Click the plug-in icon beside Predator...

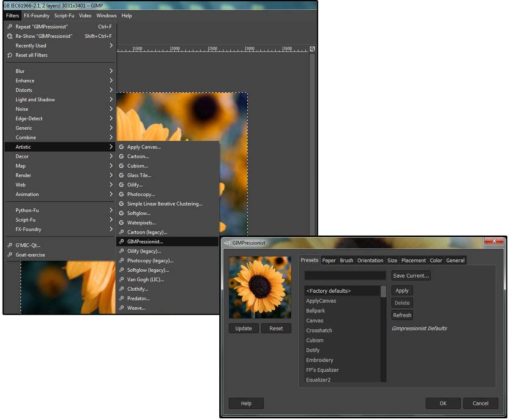[121, 298]
